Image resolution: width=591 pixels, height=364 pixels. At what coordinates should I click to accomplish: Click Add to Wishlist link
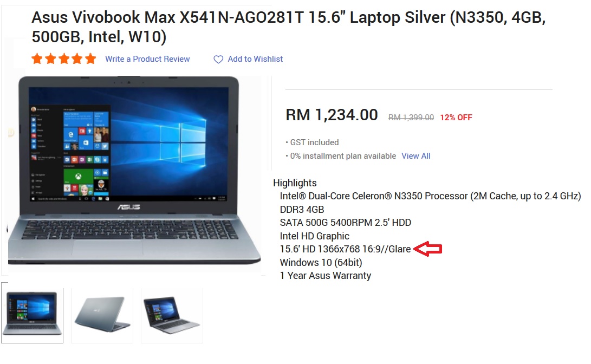click(255, 59)
